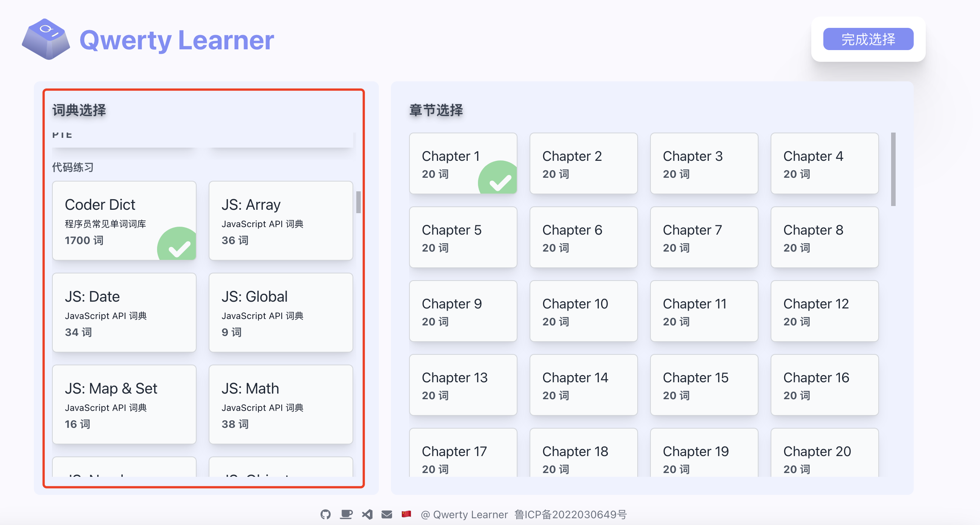Image resolution: width=980 pixels, height=525 pixels.
Task: Open the 鲁ICP备2022030649号 link
Action: click(570, 514)
